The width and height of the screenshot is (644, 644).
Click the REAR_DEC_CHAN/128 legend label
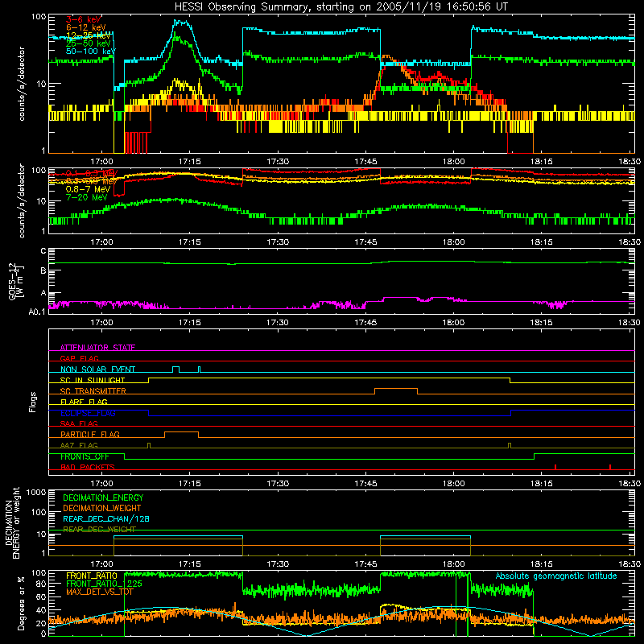pyautogui.click(x=106, y=518)
